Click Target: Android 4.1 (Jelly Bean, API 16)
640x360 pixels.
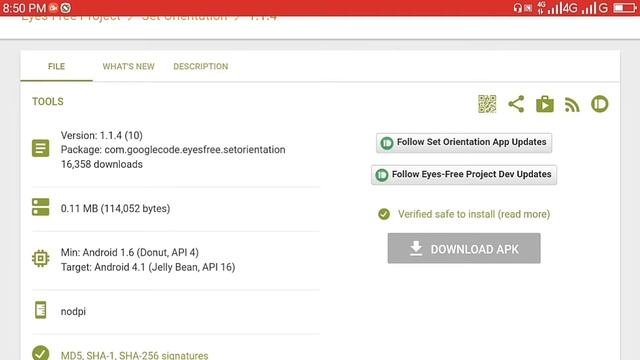pos(148,267)
